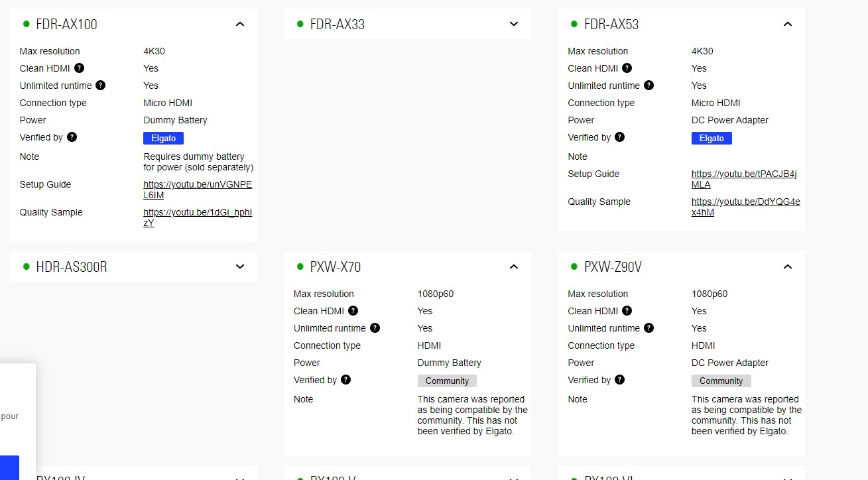Screen dimensions: 868x480
Task: Click the Community badge under PXW-Z90V
Action: [x=721, y=381]
